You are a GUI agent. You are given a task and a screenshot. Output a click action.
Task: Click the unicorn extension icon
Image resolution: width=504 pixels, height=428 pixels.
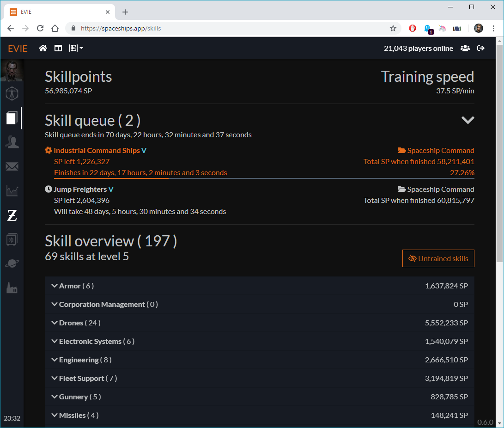click(x=442, y=28)
